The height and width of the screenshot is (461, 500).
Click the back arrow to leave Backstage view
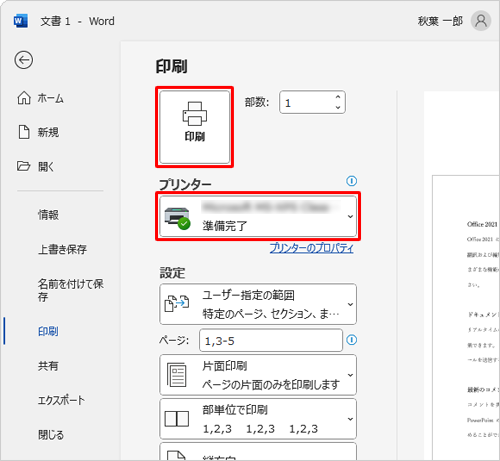tap(23, 60)
